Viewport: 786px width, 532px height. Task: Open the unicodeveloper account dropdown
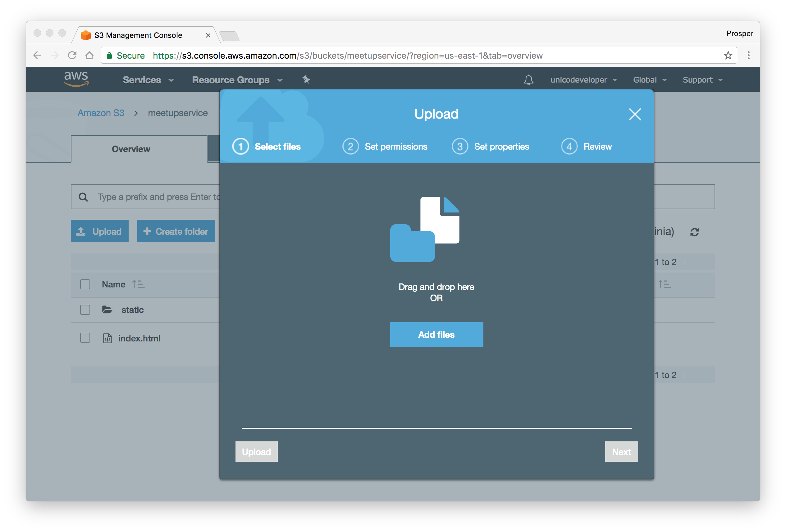click(x=583, y=80)
